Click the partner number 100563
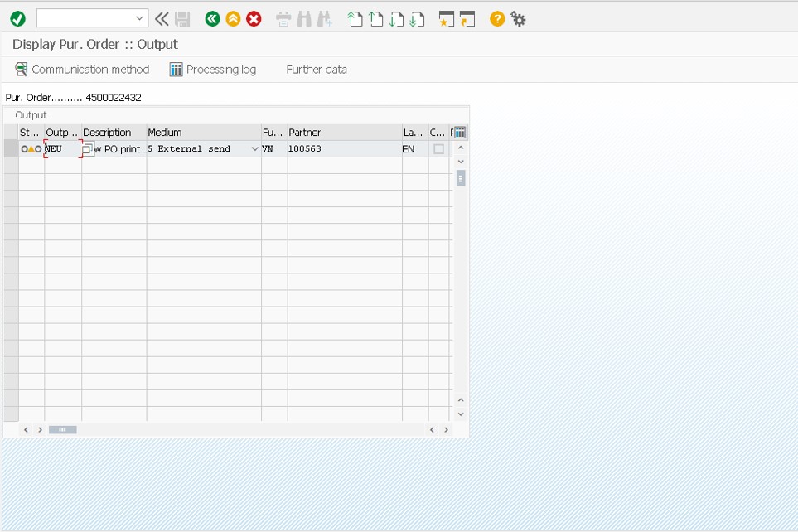The width and height of the screenshot is (798, 532). pyautogui.click(x=304, y=148)
